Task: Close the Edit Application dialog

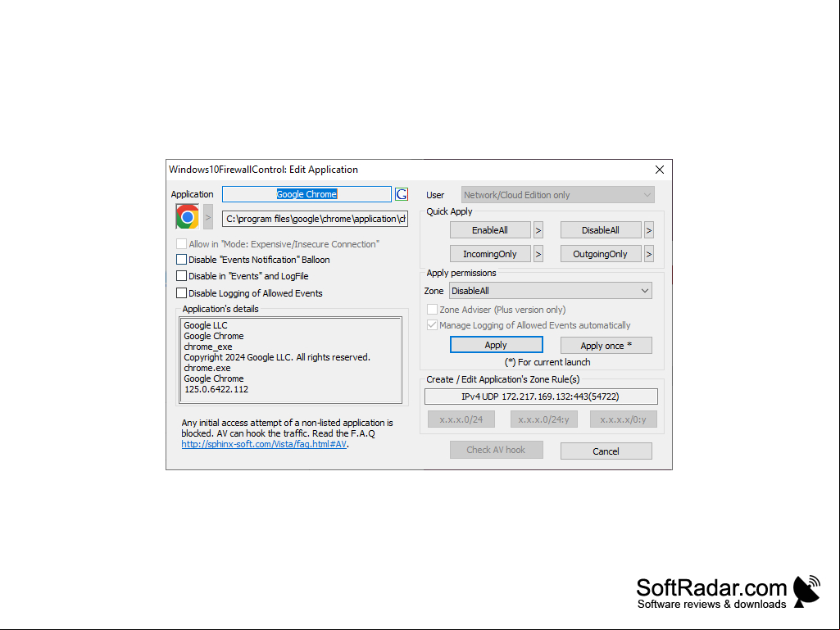Action: coord(660,170)
